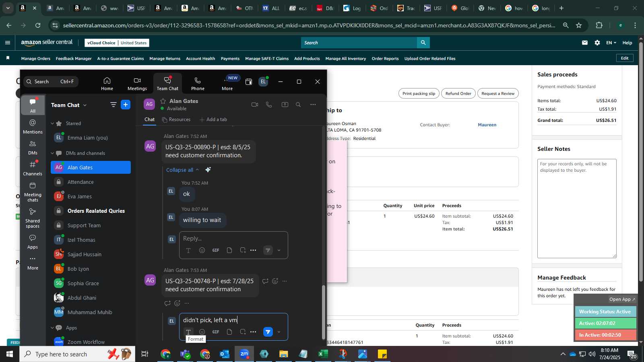
Task: Attach file in active reply box
Action: click(x=229, y=332)
